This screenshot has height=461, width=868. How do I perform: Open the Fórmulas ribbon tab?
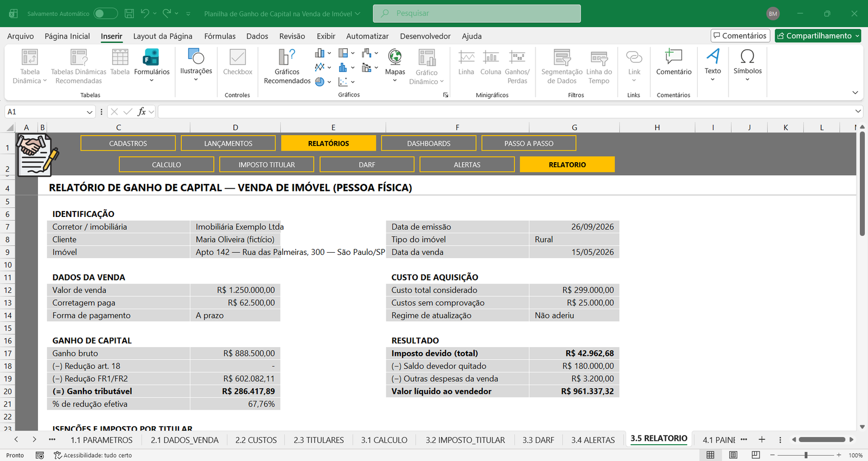click(220, 36)
